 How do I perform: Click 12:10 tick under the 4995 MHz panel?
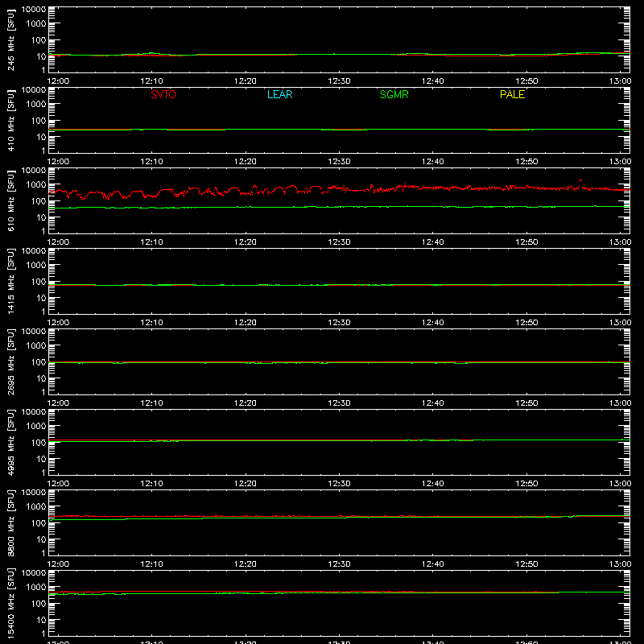click(151, 484)
